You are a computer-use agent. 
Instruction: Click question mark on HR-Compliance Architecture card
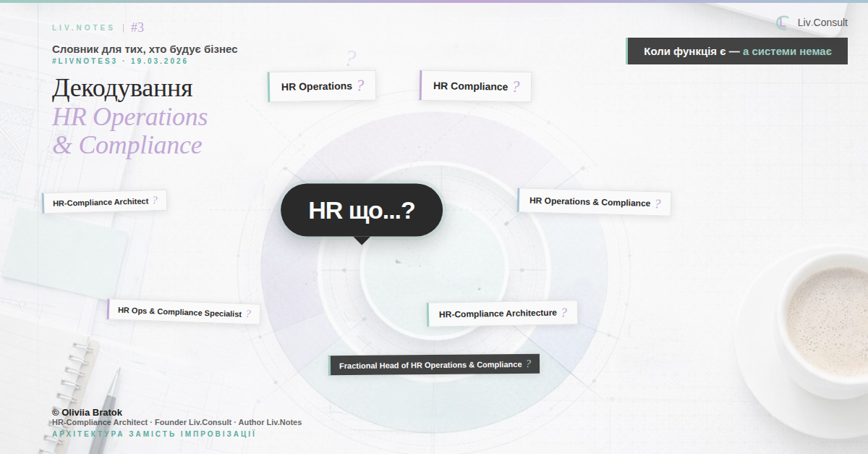(x=564, y=313)
